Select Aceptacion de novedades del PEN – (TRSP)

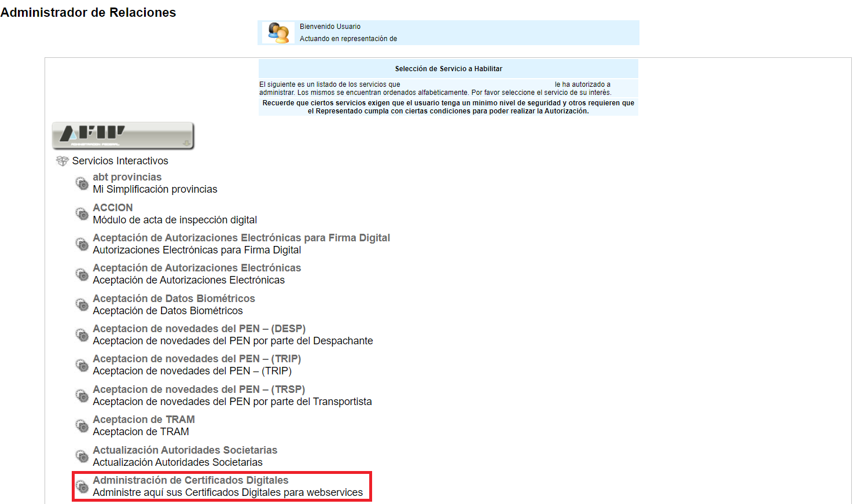(x=198, y=389)
